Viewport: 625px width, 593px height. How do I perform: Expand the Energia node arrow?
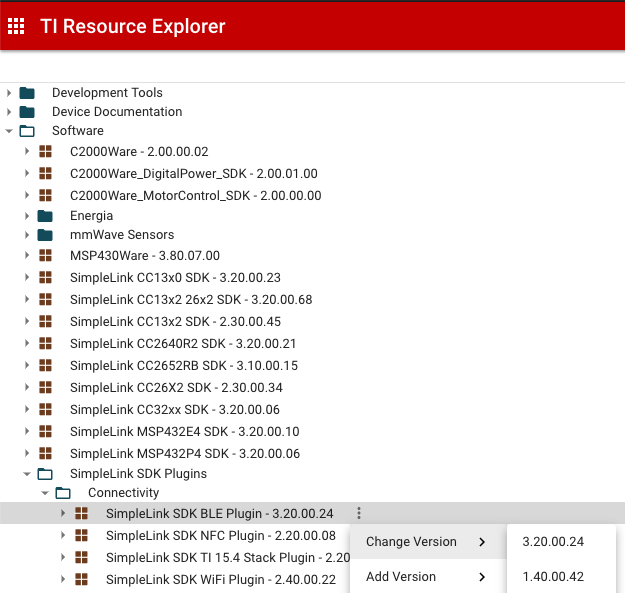click(x=27, y=216)
